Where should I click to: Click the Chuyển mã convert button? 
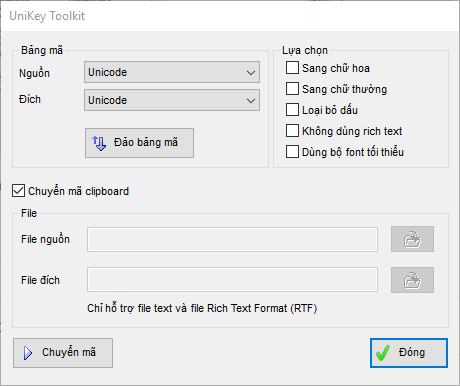[x=63, y=353]
